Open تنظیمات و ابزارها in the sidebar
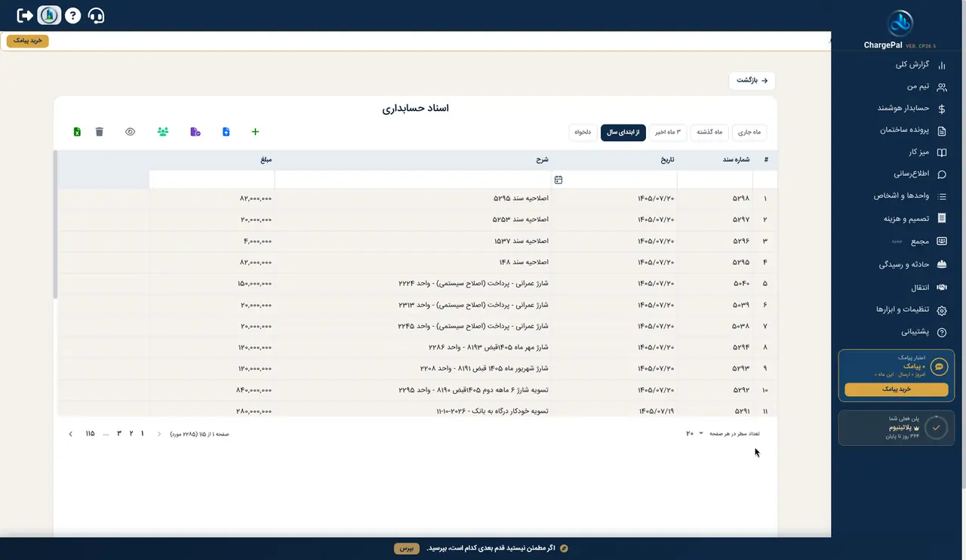The width and height of the screenshot is (966, 560). [x=901, y=310]
